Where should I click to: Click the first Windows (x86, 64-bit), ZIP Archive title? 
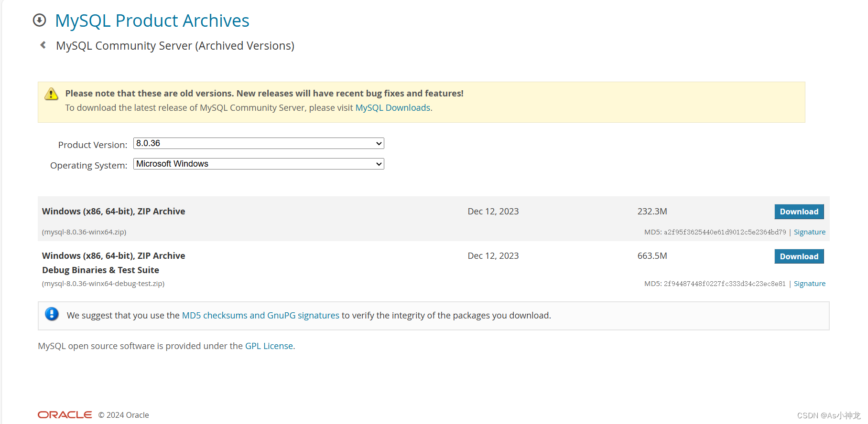tap(113, 211)
